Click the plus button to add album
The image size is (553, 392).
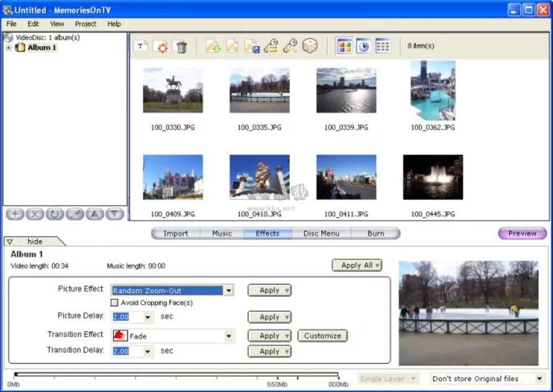tap(15, 214)
